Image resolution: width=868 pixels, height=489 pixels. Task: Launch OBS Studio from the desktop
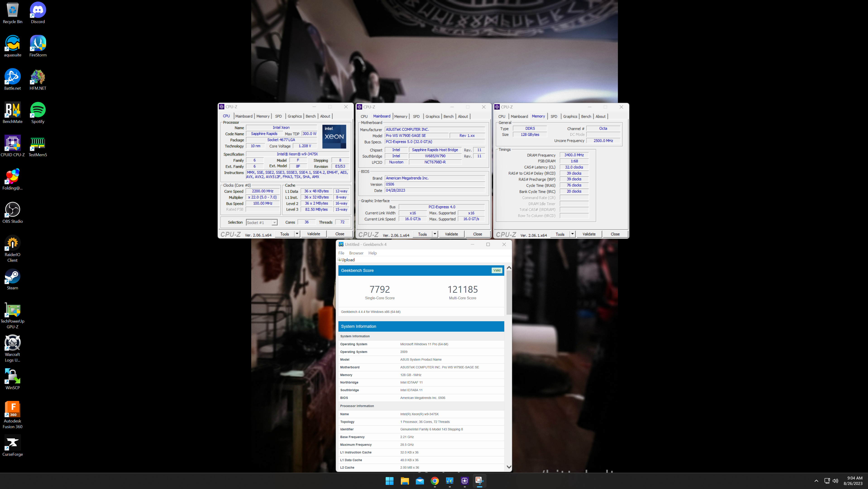(x=12, y=213)
